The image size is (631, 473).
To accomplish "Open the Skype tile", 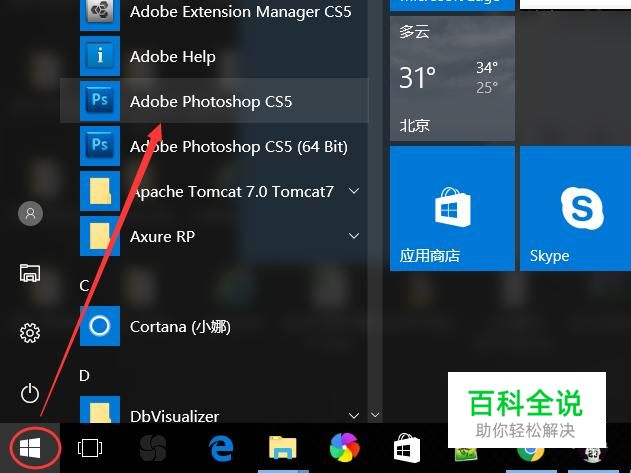I will point(575,209).
